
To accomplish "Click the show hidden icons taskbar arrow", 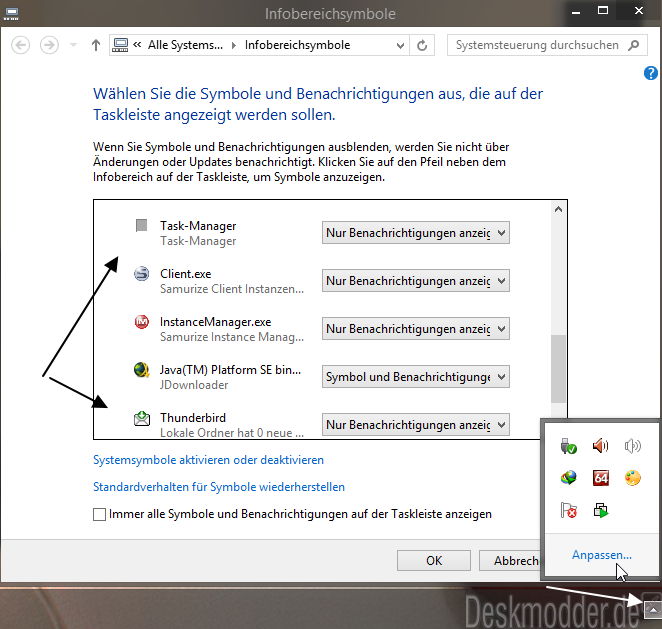I will pos(653,610).
